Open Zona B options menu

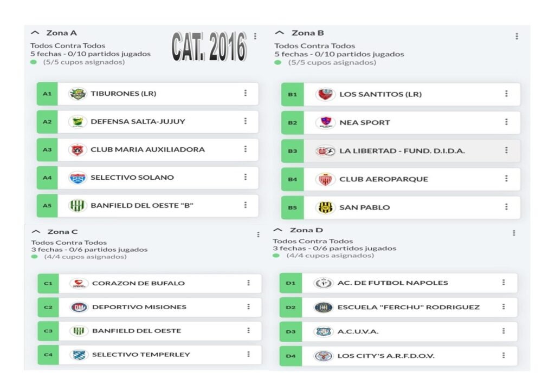point(517,36)
